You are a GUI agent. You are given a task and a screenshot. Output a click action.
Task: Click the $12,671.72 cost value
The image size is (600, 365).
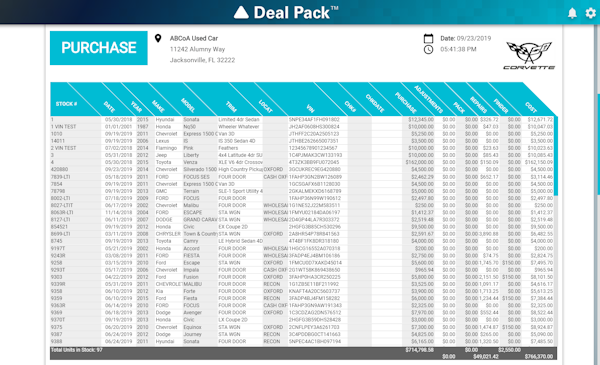tap(540, 119)
